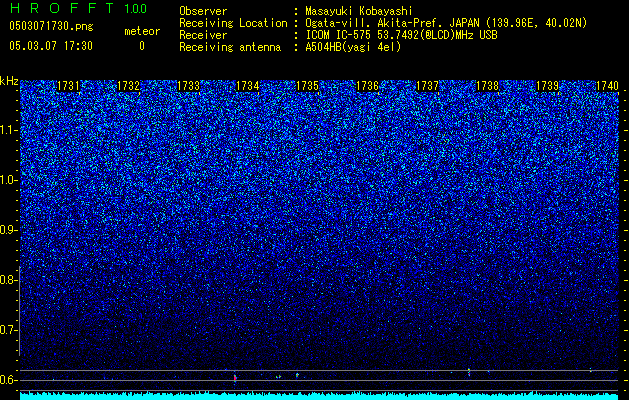Click the signal echo below 1738
This screenshot has width=629, height=400.
[x=469, y=372]
